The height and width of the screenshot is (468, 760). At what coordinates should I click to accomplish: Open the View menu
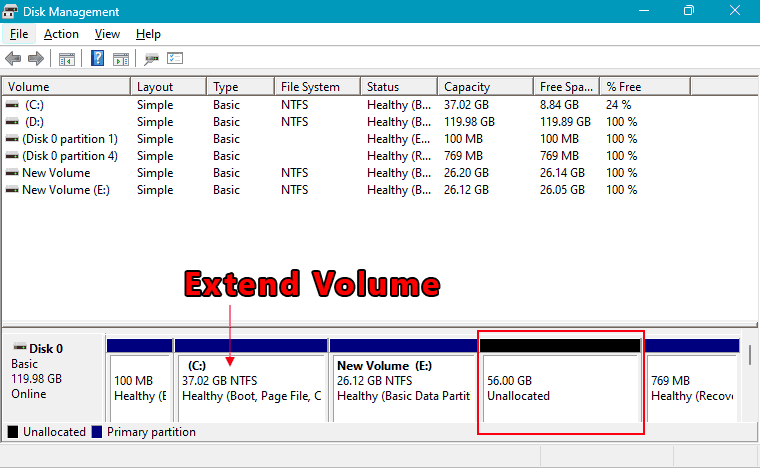coord(107,34)
